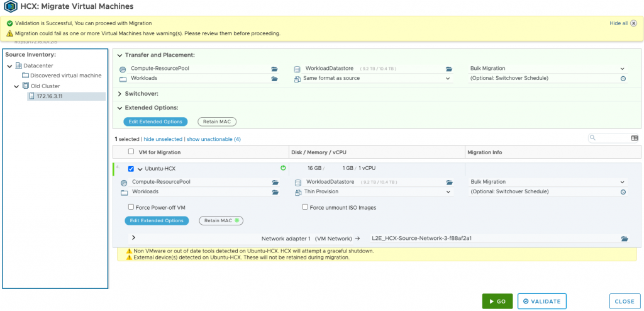Click hide unselected link
The image size is (644, 311).
pos(163,140)
